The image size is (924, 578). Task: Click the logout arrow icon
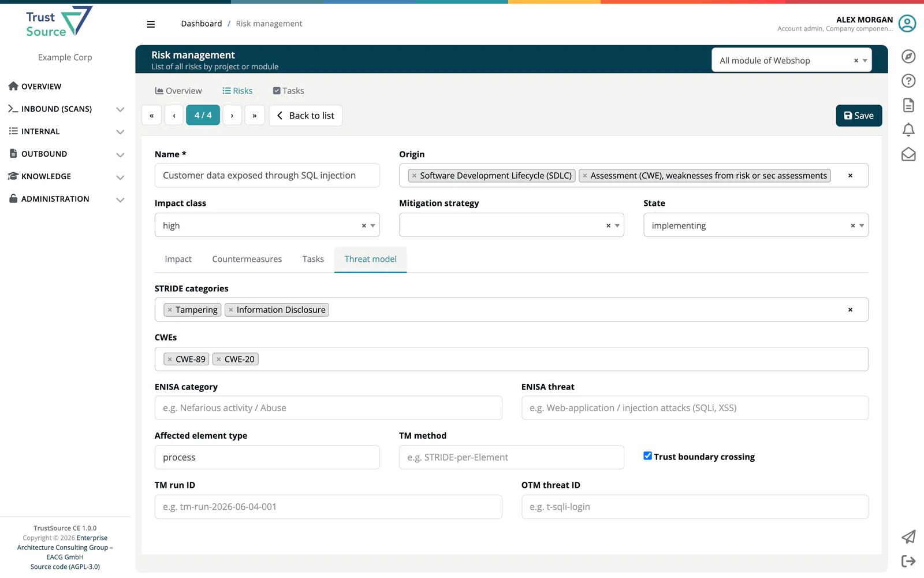coord(908,561)
